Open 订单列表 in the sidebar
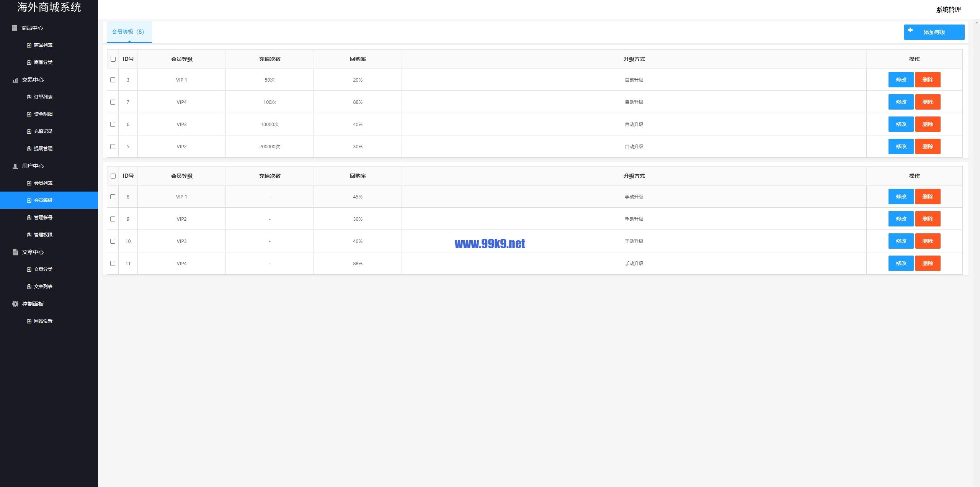Viewport: 980px width, 487px height. [x=49, y=97]
